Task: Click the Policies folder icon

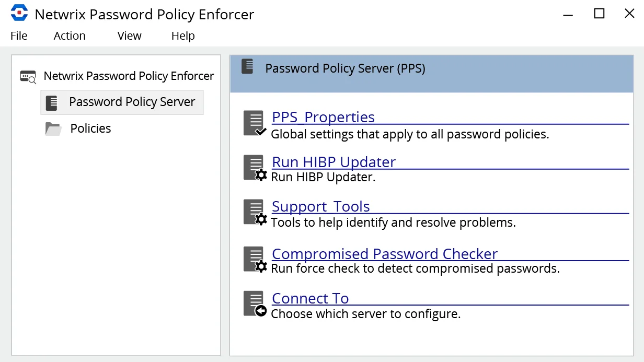Action: [x=53, y=129]
